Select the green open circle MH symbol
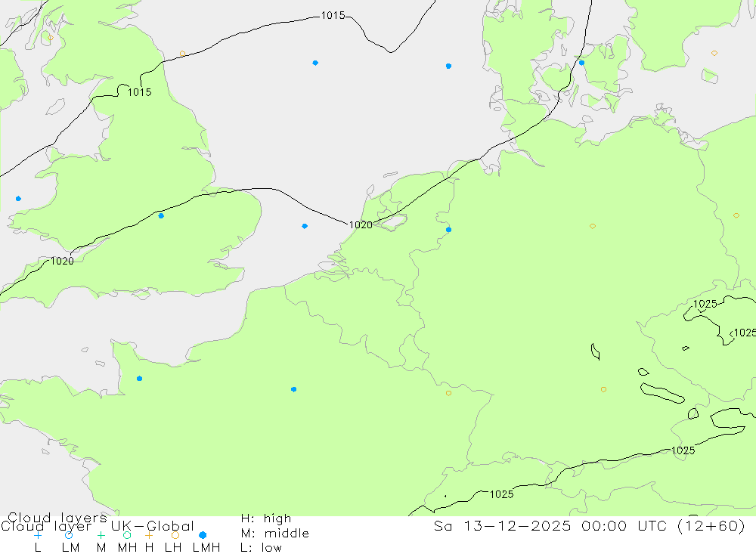Image resolution: width=756 pixels, height=554 pixels. (x=127, y=535)
